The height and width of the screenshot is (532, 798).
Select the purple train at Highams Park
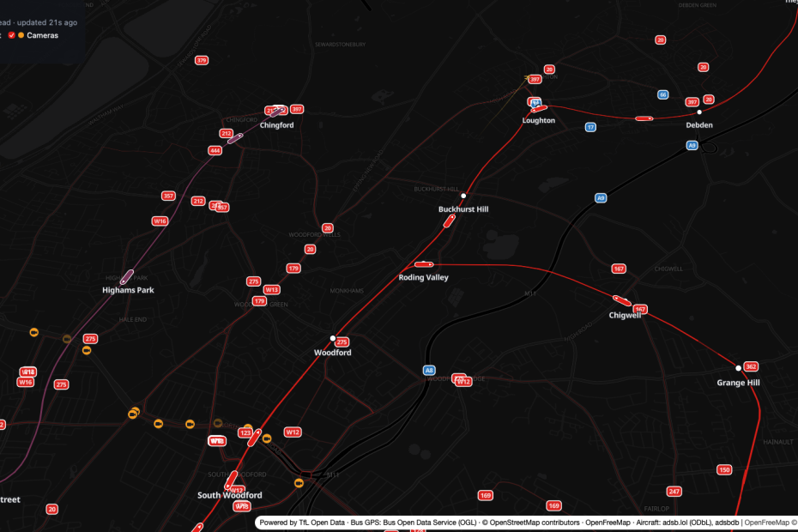pyautogui.click(x=127, y=277)
